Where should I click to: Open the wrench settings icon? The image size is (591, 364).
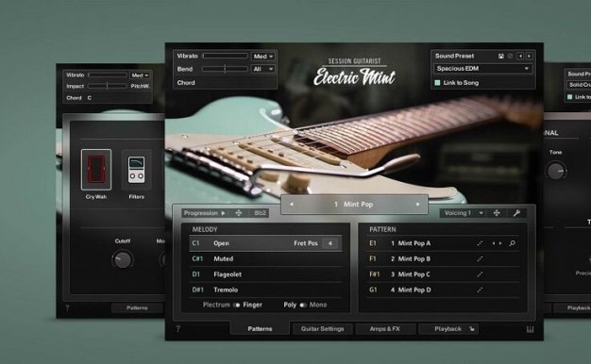(x=516, y=213)
